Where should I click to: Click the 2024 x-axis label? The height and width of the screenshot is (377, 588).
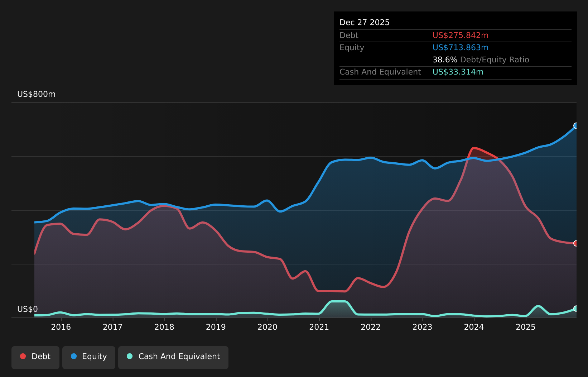click(474, 327)
